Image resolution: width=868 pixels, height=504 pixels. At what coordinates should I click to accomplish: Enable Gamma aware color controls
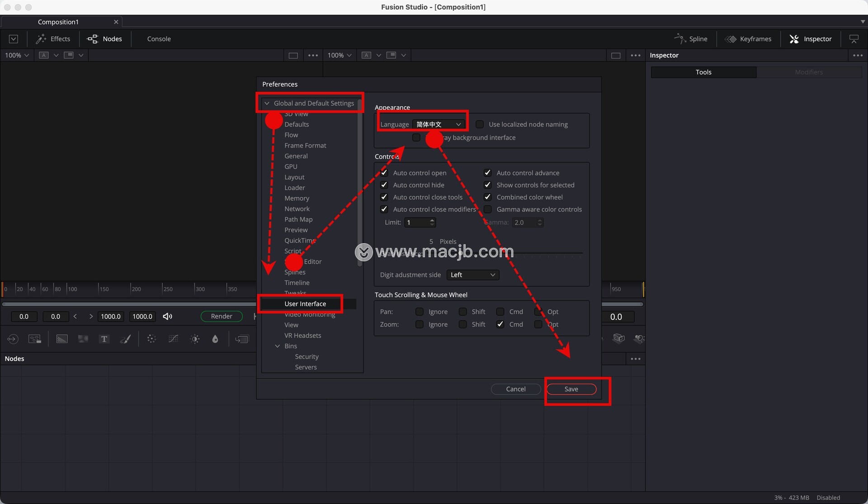pyautogui.click(x=488, y=209)
